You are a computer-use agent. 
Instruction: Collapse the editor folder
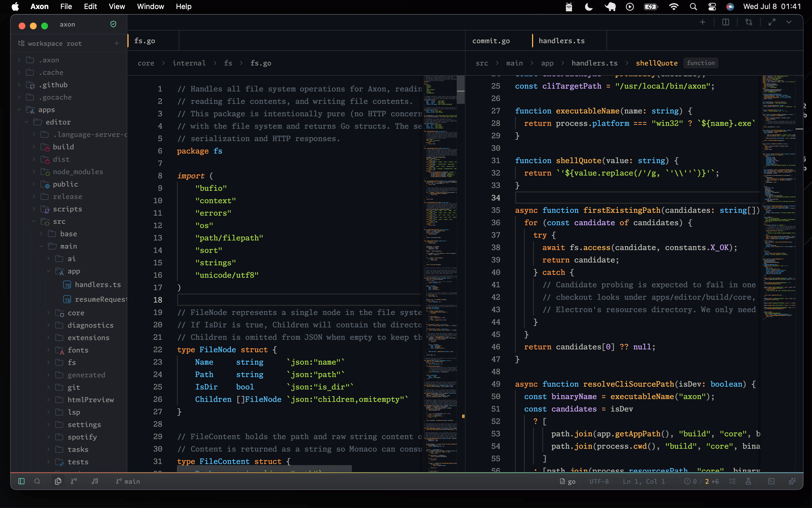[x=27, y=122]
